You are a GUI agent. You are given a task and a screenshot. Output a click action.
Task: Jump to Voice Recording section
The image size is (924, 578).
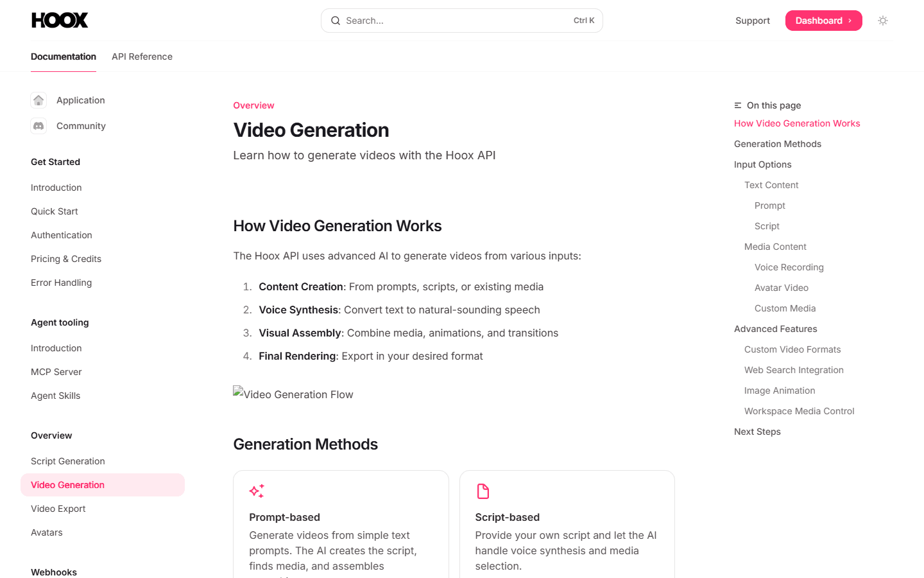pyautogui.click(x=789, y=267)
